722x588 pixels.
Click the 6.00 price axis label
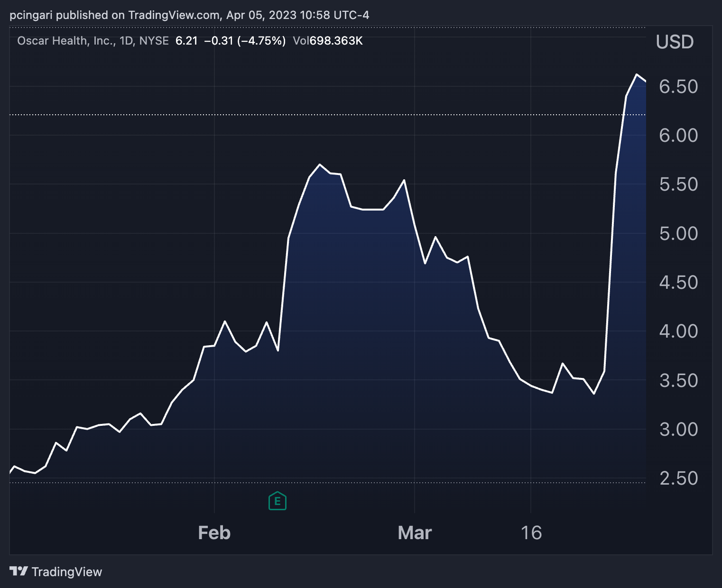pyautogui.click(x=678, y=136)
